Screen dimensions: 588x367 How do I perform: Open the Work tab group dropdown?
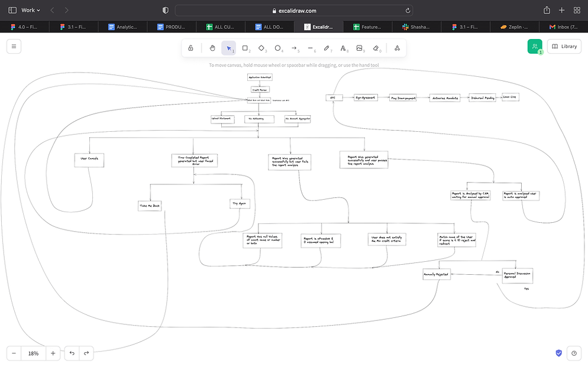30,10
